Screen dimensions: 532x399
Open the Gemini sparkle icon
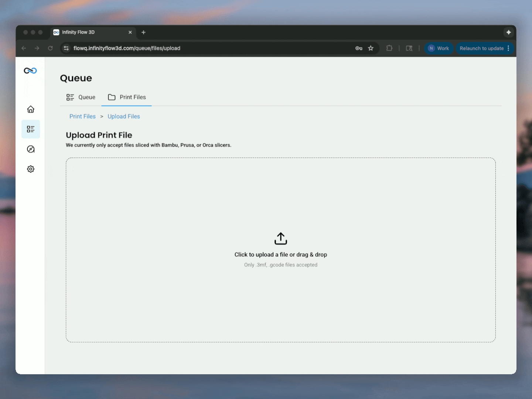509,33
